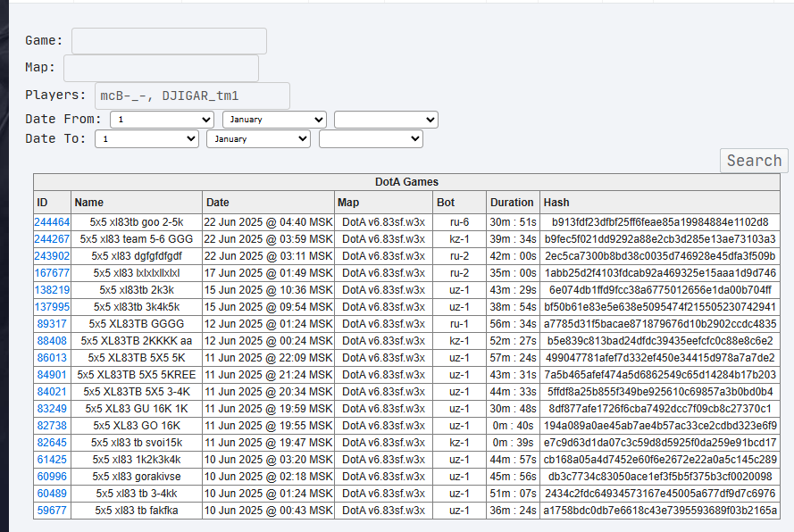Click duration '56m : 34s' cell
Screen dimensions: 794x532
[x=513, y=324]
